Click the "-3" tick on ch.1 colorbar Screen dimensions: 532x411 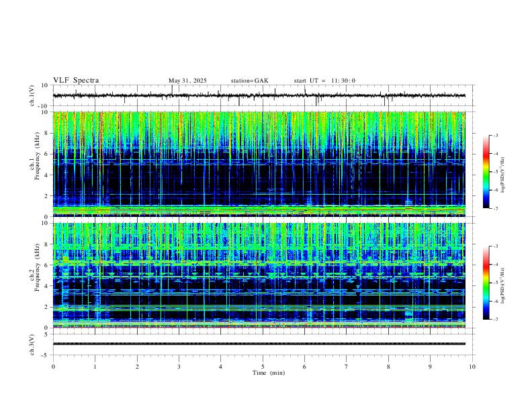(495, 135)
